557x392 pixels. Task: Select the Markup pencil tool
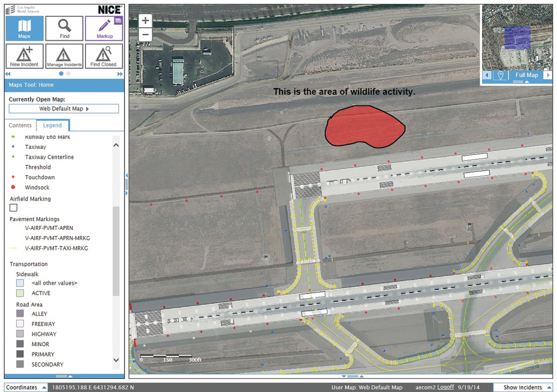coord(104,28)
